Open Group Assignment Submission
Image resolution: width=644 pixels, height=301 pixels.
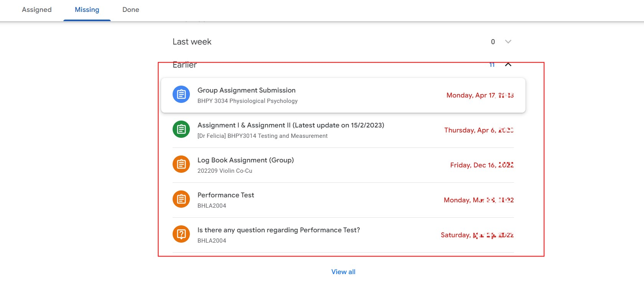[247, 90]
